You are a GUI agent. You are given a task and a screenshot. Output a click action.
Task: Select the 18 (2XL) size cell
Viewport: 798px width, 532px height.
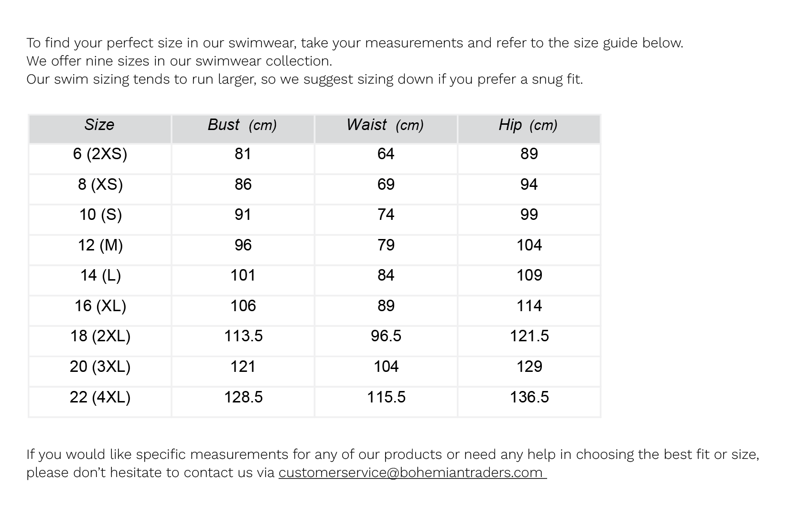pos(100,336)
